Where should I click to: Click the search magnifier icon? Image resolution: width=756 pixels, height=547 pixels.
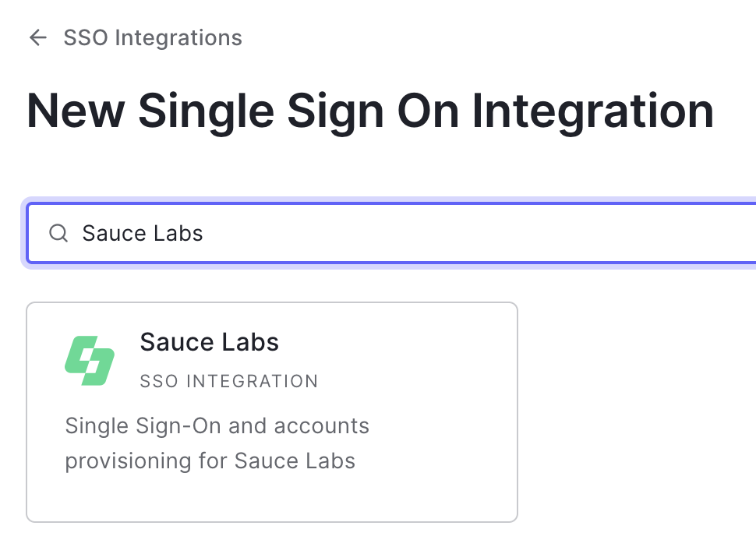(x=58, y=233)
